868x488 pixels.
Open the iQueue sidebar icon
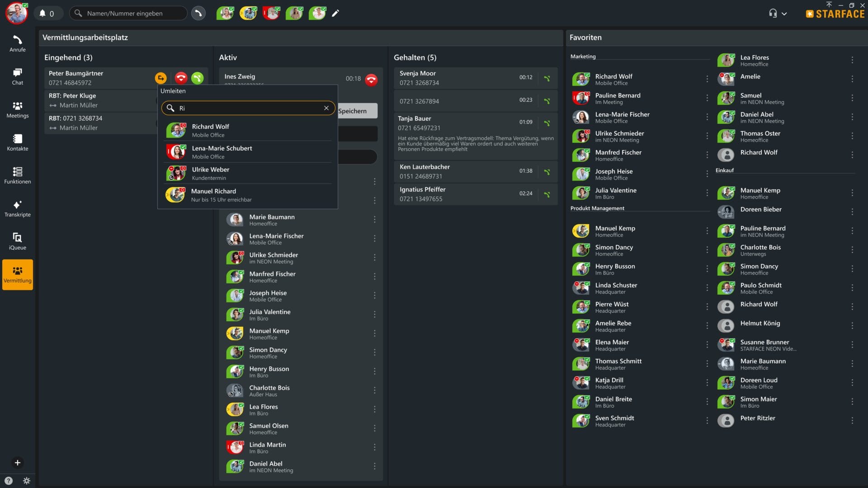point(17,241)
